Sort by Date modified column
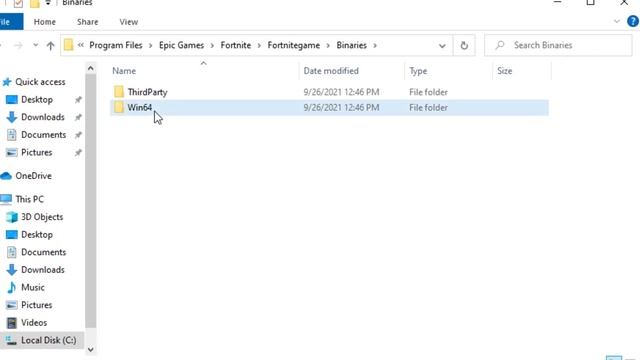The image size is (640, 360). click(x=331, y=71)
